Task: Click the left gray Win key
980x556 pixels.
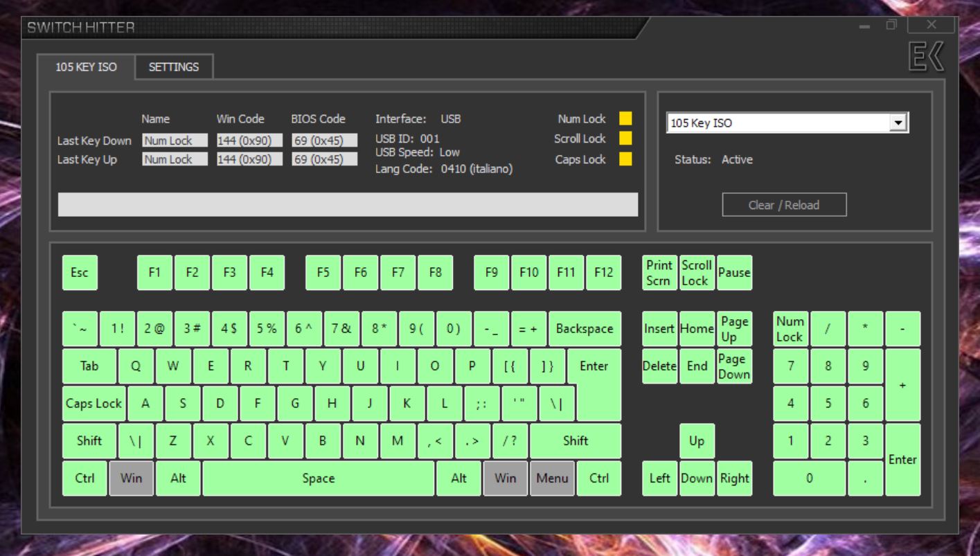Action: pos(131,478)
